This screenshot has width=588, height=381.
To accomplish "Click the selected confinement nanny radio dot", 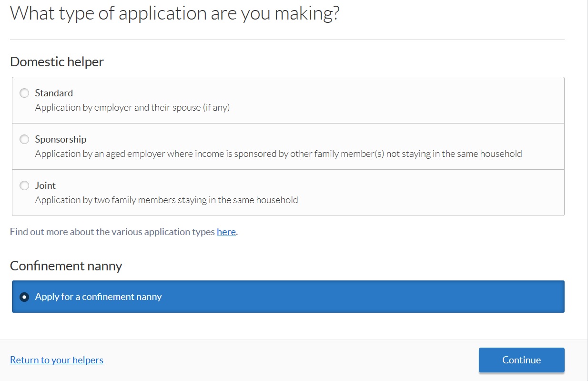I will click(24, 297).
